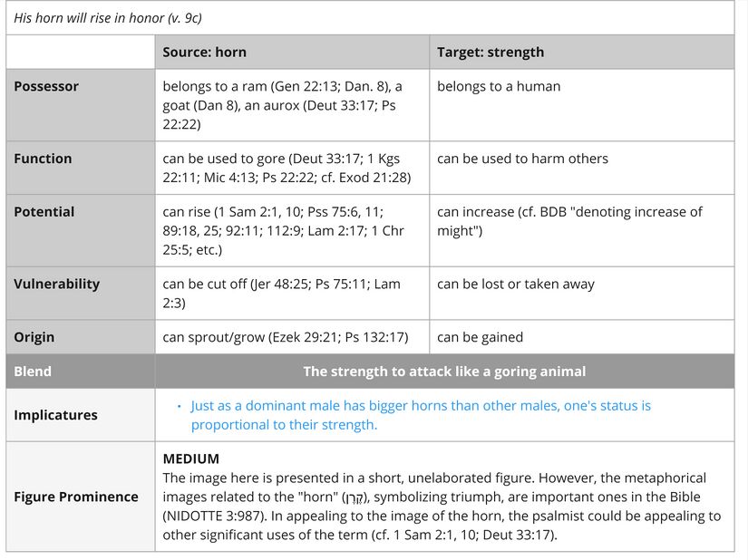Viewport: 748px width, 560px height.
Task: Click the 'Potential' row label
Action: pyautogui.click(x=44, y=212)
